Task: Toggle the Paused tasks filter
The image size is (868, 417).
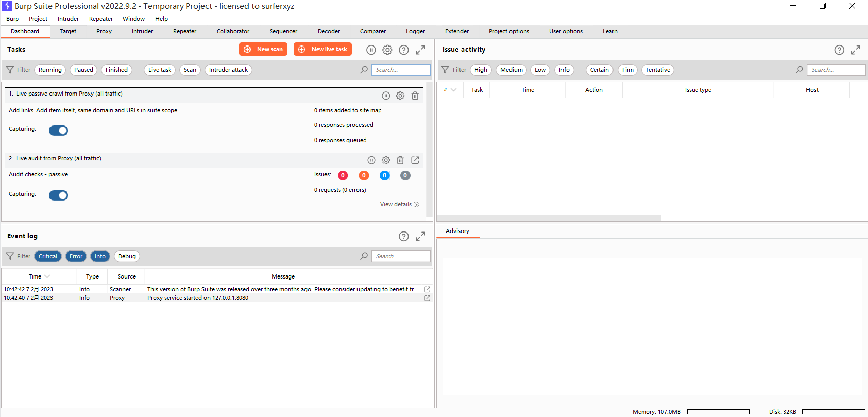Action: tap(84, 70)
